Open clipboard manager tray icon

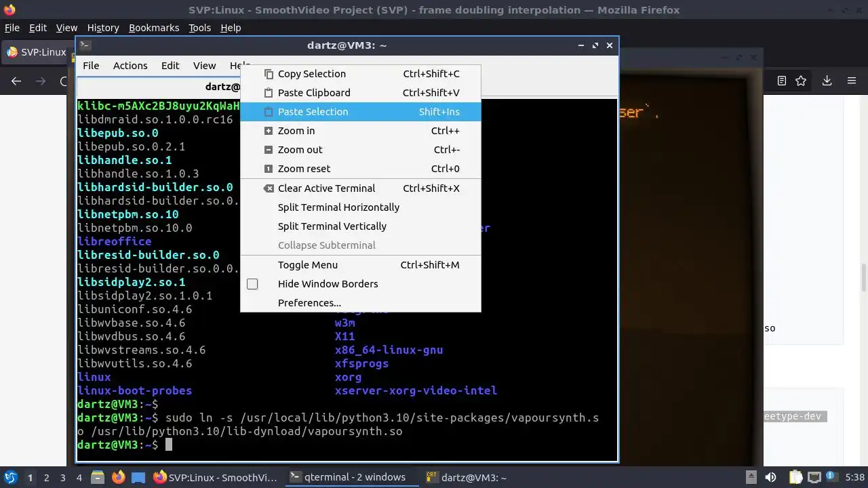[795, 477]
